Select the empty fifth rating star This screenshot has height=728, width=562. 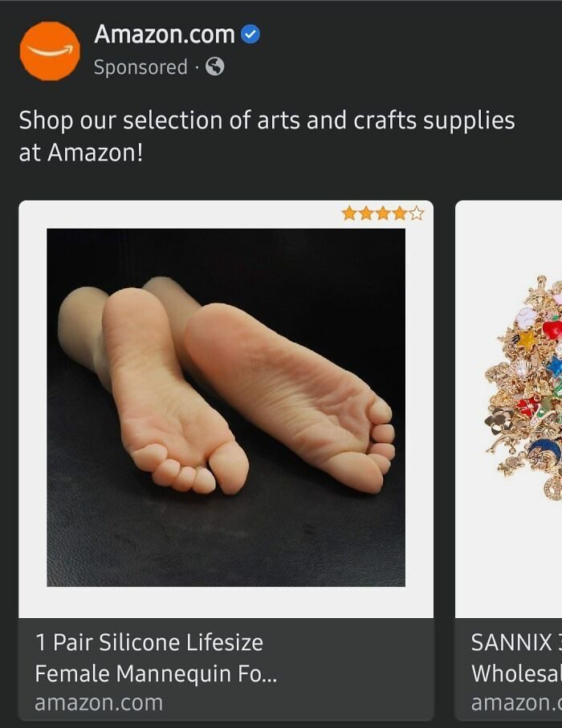[x=417, y=214]
